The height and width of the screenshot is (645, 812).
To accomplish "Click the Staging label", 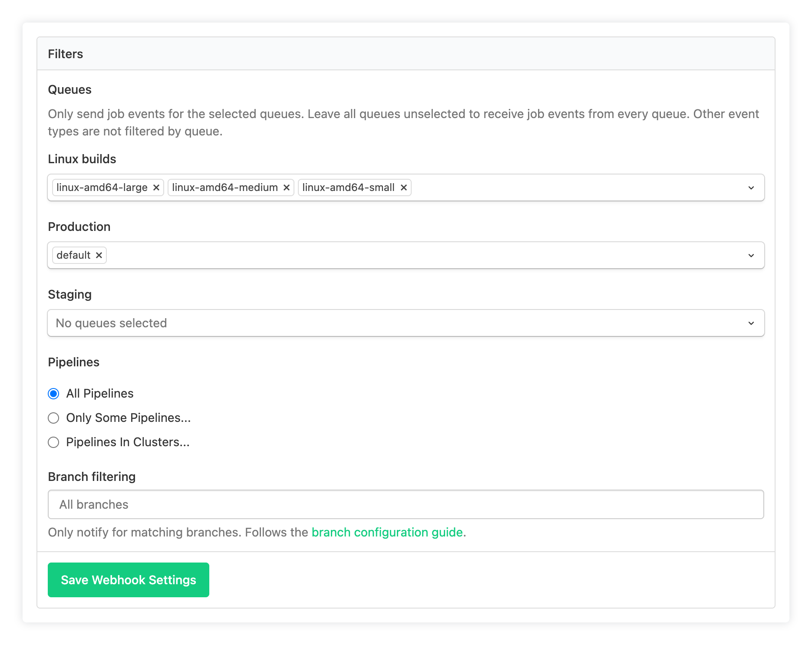I will tap(70, 294).
